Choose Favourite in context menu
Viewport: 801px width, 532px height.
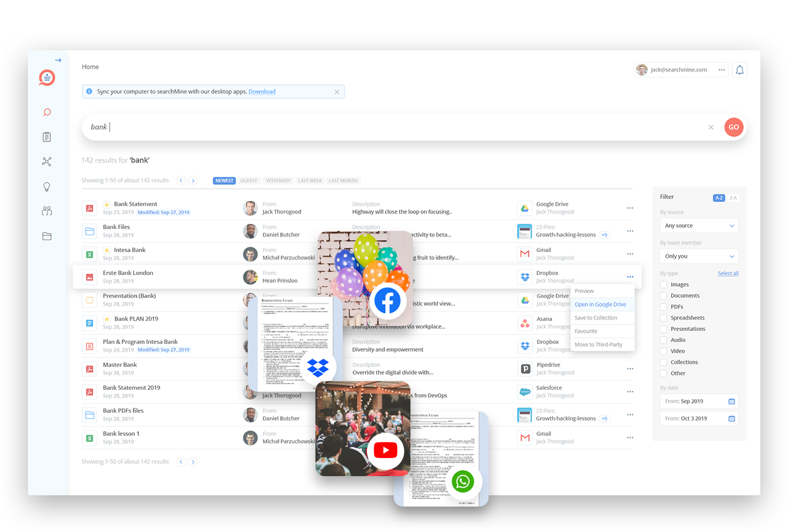pyautogui.click(x=602, y=331)
